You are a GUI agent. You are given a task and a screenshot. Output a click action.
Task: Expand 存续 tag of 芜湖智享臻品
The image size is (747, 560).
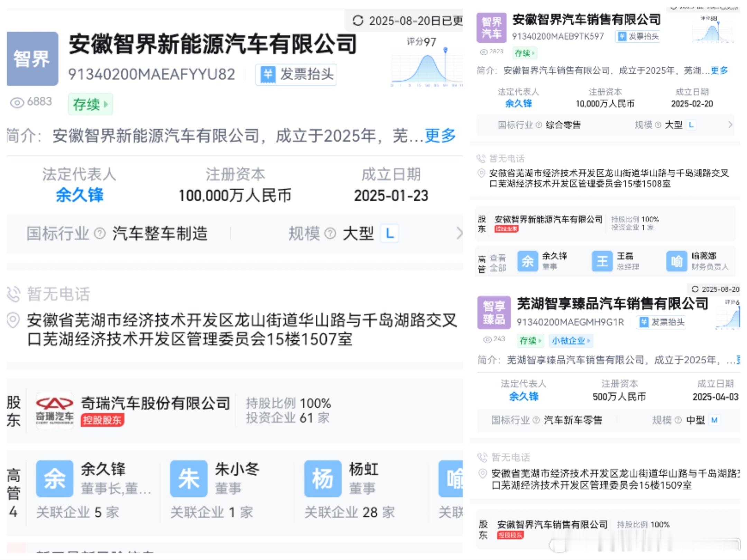point(531,341)
